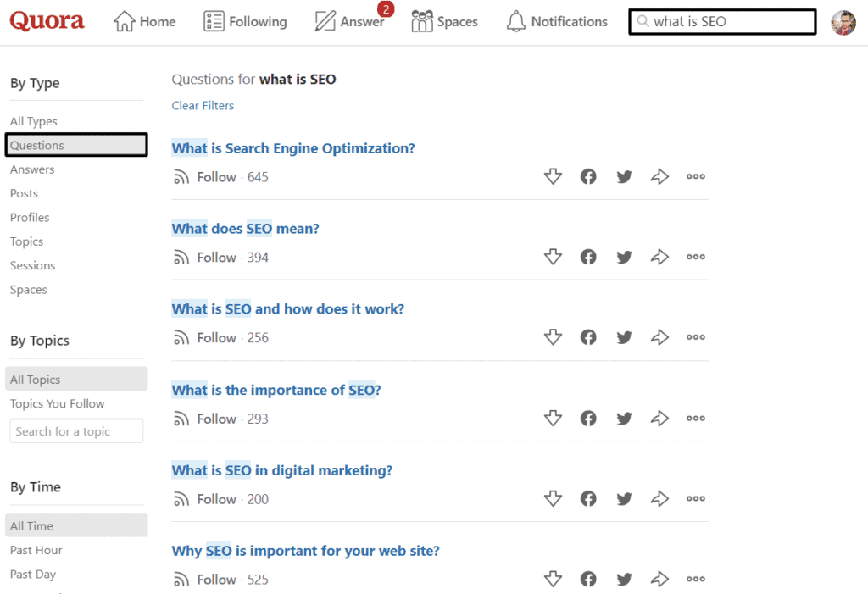
Task: Select the Questions type filter
Action: click(x=76, y=145)
